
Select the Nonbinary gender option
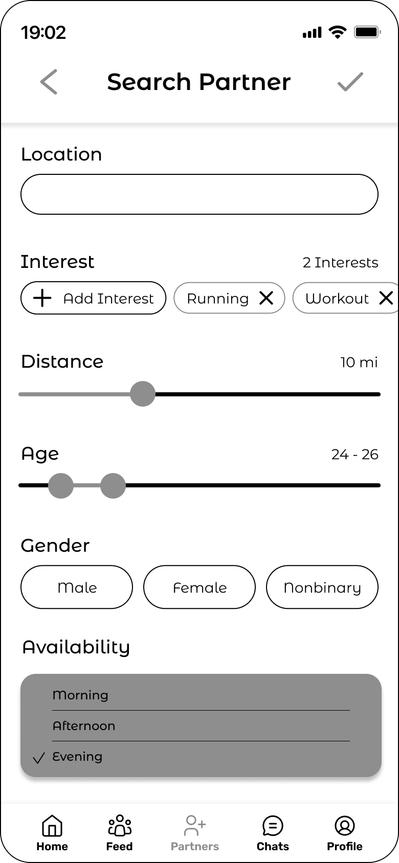pos(323,587)
